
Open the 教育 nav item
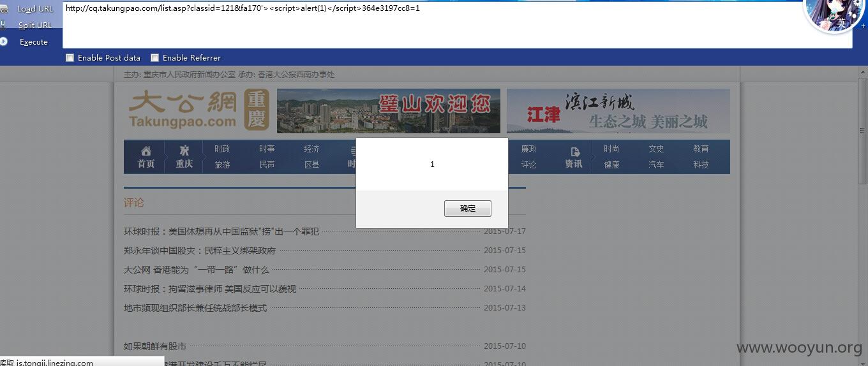tap(701, 149)
